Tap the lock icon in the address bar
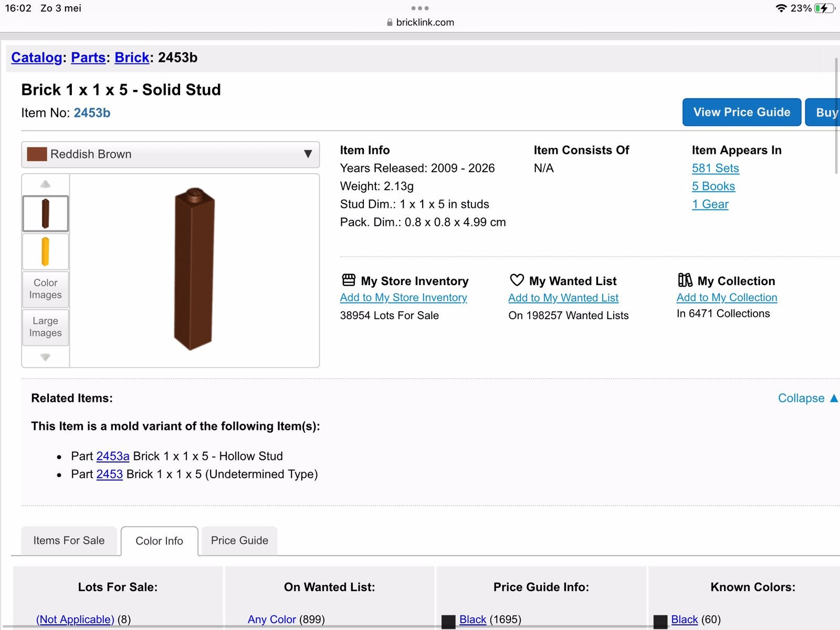 pos(390,23)
